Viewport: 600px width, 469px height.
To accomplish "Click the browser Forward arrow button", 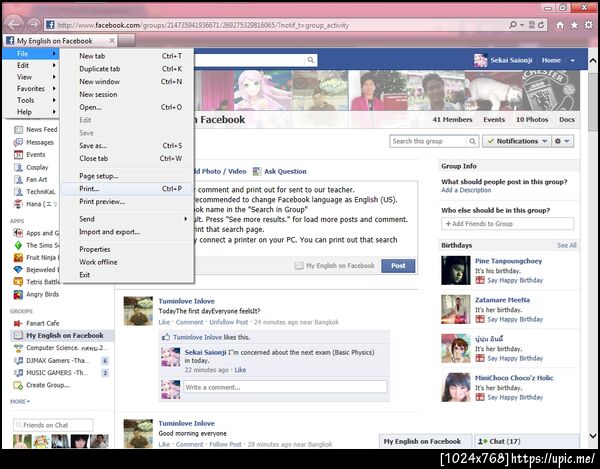I will [34, 25].
